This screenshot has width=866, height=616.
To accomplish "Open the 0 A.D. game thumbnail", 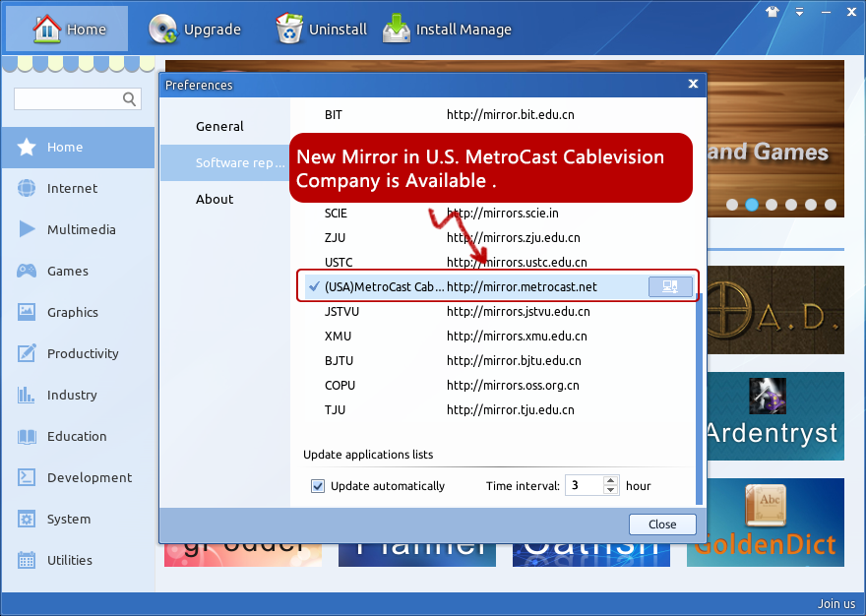I will 775,310.
